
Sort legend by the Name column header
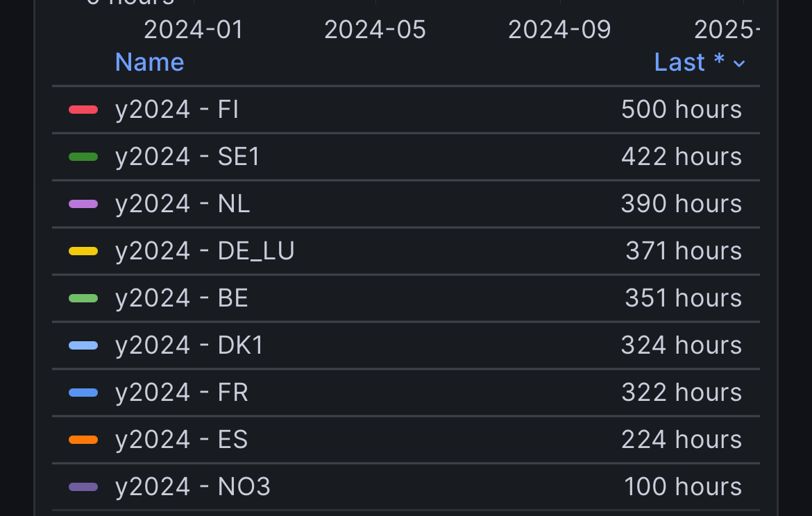click(149, 62)
